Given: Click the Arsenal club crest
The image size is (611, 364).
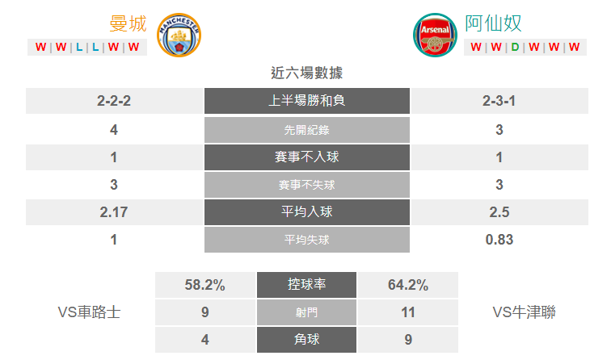Looking at the screenshot, I should tap(436, 35).
